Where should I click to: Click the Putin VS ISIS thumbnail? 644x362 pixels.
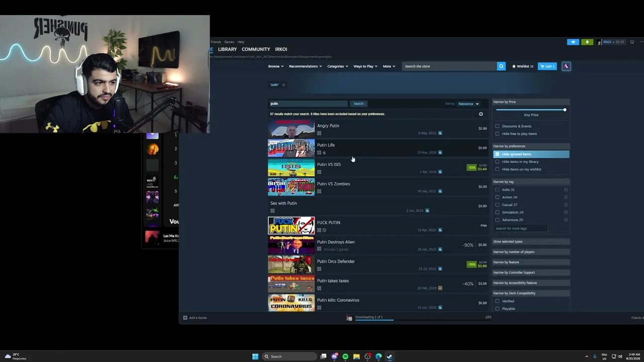[291, 167]
